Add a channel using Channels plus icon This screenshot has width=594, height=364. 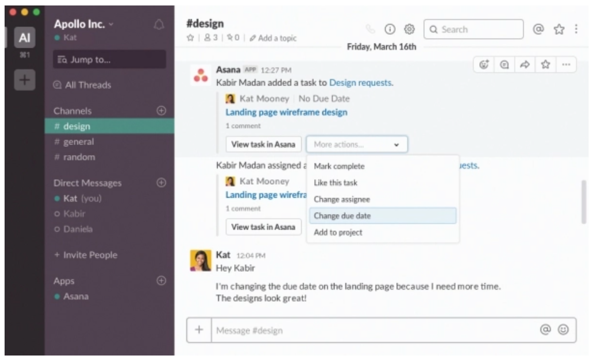click(x=161, y=111)
